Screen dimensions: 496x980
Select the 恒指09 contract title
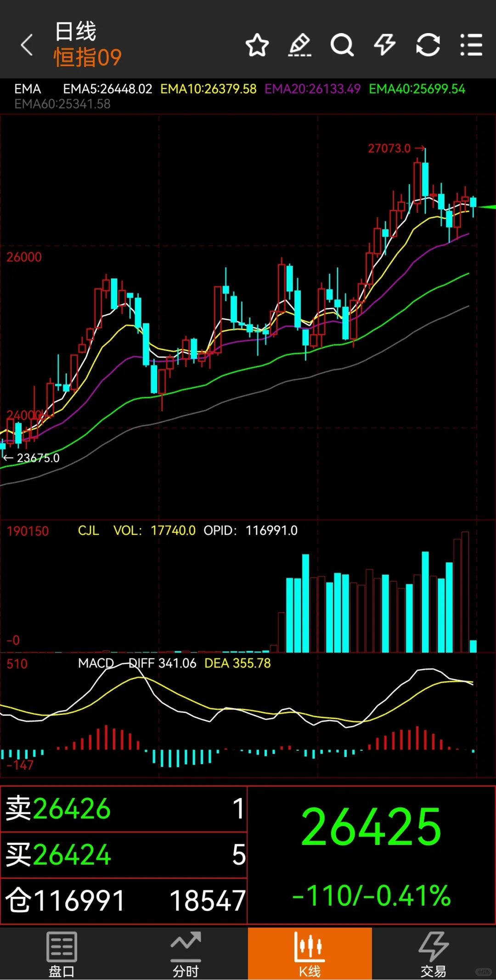[88, 58]
